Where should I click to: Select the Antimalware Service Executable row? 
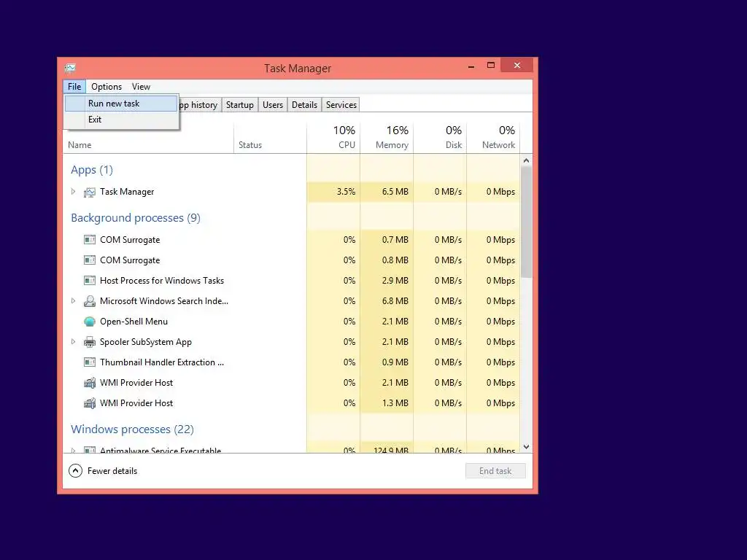pos(292,448)
